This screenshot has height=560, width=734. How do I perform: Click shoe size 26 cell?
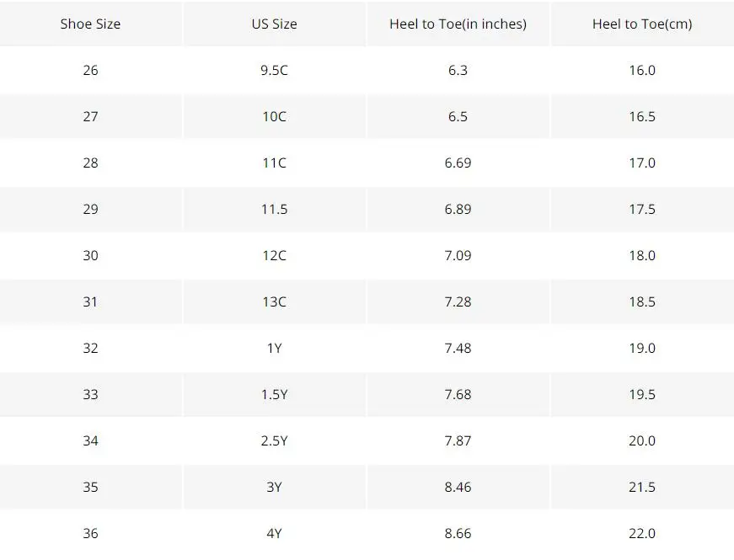point(90,70)
